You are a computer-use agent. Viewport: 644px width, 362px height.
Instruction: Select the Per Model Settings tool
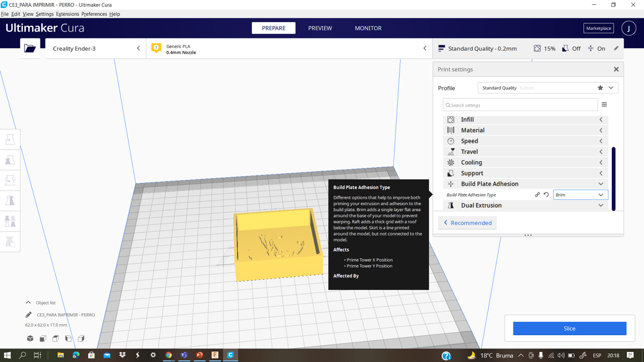click(10, 222)
